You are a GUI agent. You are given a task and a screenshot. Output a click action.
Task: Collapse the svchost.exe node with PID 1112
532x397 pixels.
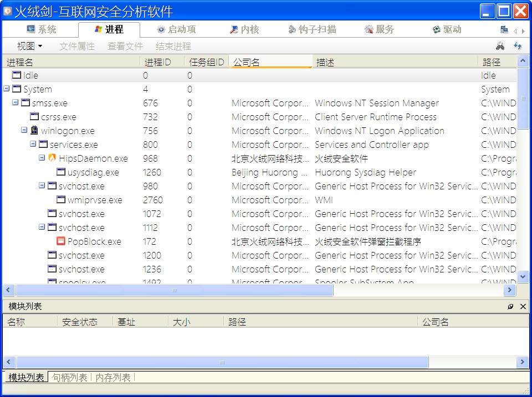[42, 227]
